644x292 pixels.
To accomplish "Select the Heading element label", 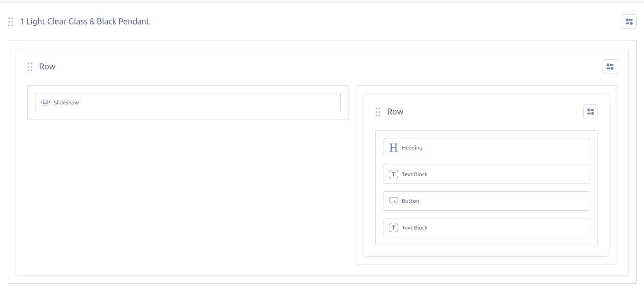I will [412, 148].
